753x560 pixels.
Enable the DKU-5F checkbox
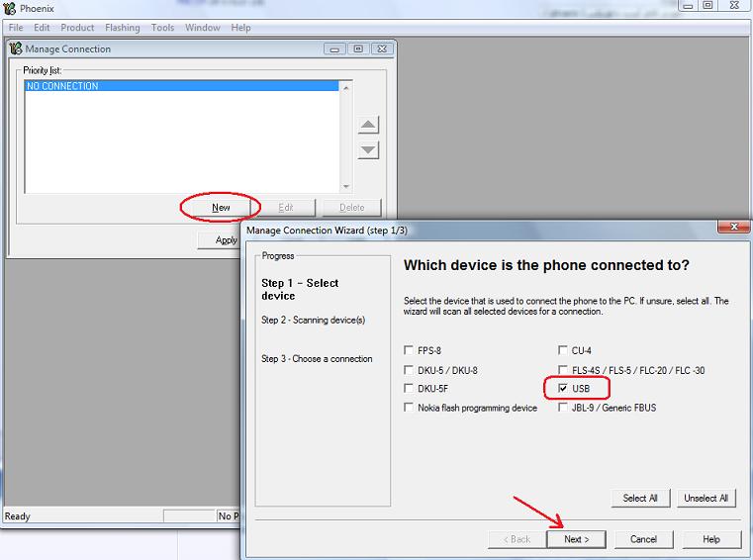409,388
